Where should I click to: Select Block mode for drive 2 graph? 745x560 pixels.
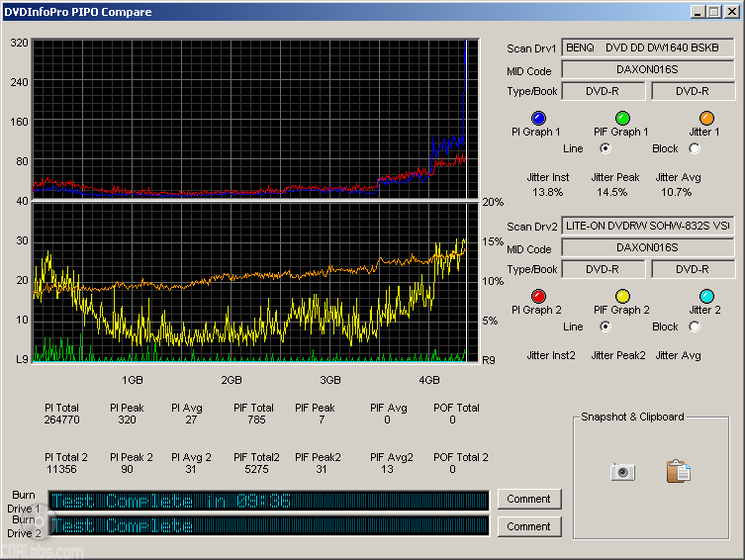pos(694,327)
